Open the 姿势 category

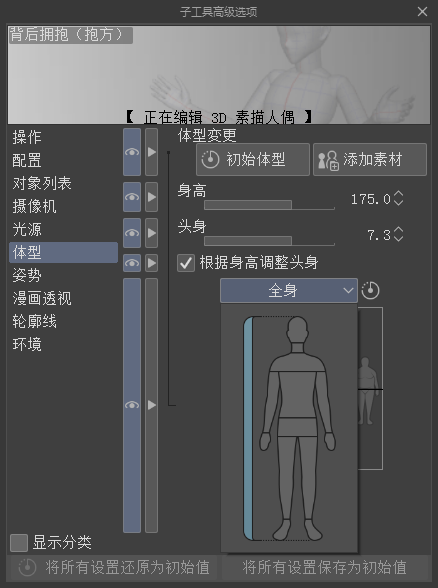click(x=63, y=275)
